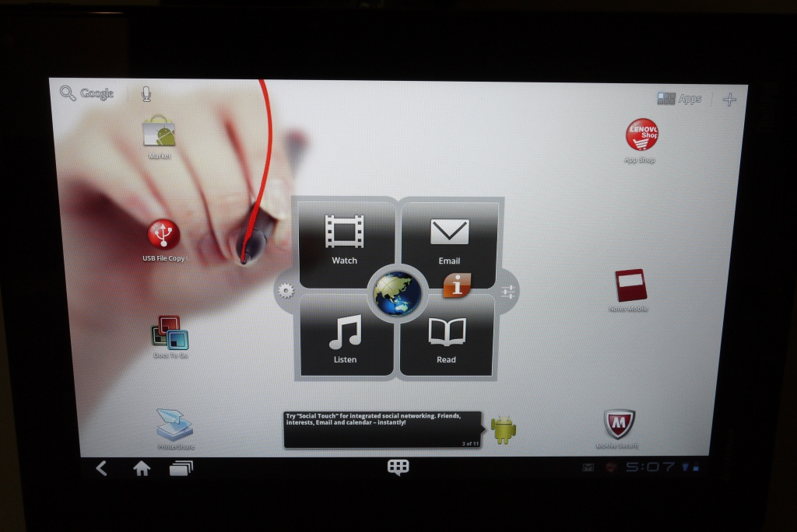The image size is (797, 532).
Task: Open the Android Market app
Action: [159, 132]
